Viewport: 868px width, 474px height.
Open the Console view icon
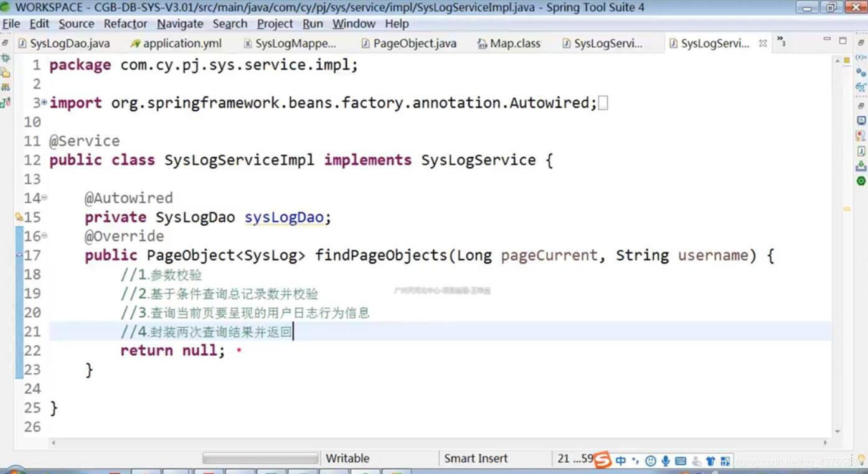[861, 120]
